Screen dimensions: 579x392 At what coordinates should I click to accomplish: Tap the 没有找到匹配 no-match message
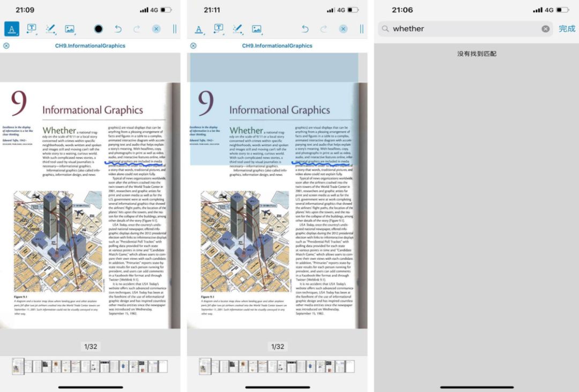(477, 54)
